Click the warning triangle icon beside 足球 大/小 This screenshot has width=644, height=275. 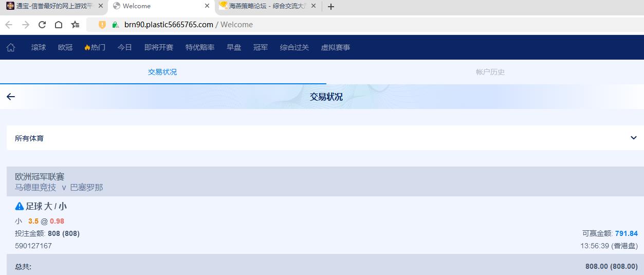20,206
